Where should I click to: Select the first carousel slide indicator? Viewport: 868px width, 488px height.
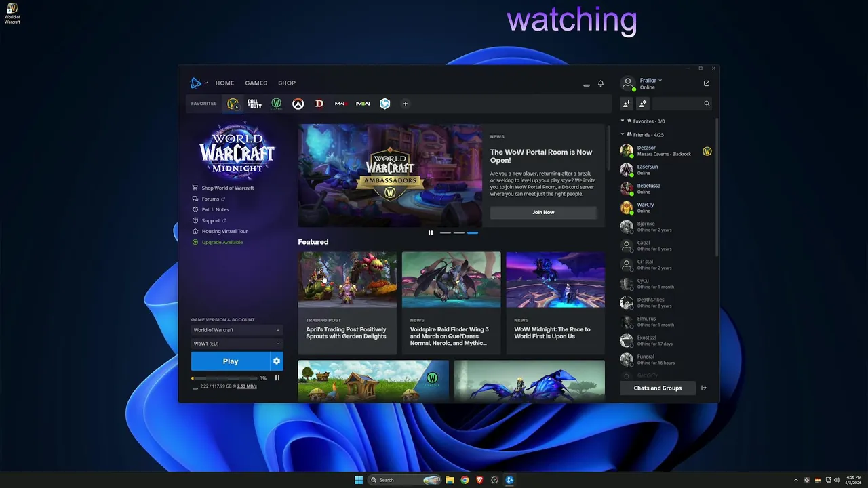[x=446, y=232]
